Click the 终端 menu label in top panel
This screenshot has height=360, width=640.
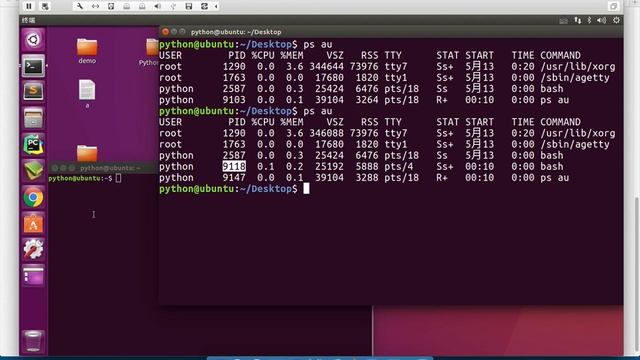pos(29,20)
